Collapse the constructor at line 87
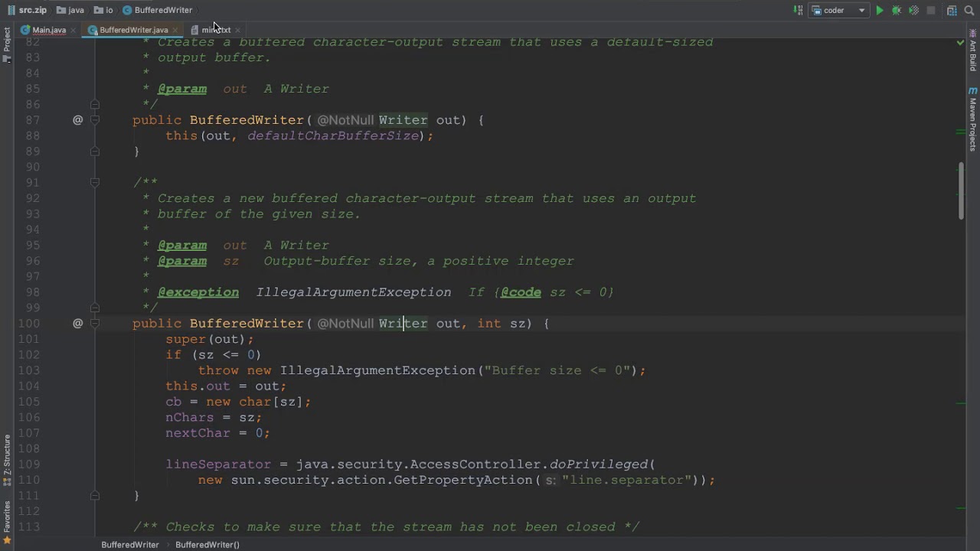980x551 pixels. [x=95, y=120]
